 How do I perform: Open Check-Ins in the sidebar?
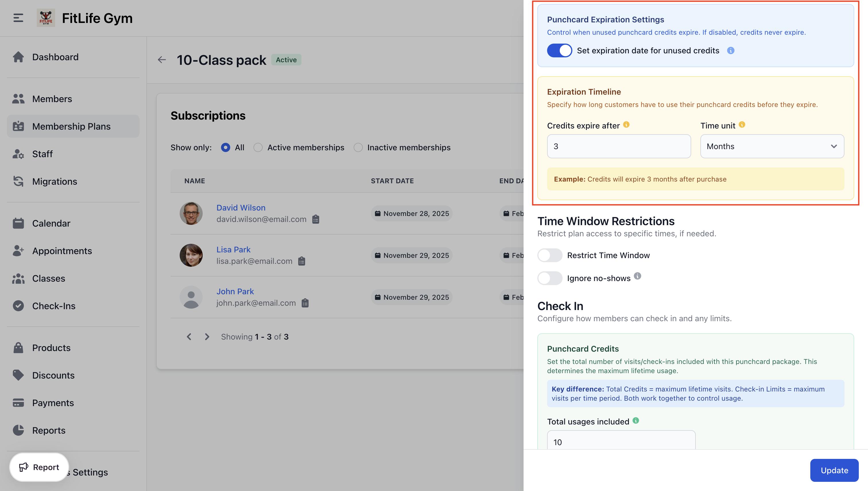click(x=54, y=306)
